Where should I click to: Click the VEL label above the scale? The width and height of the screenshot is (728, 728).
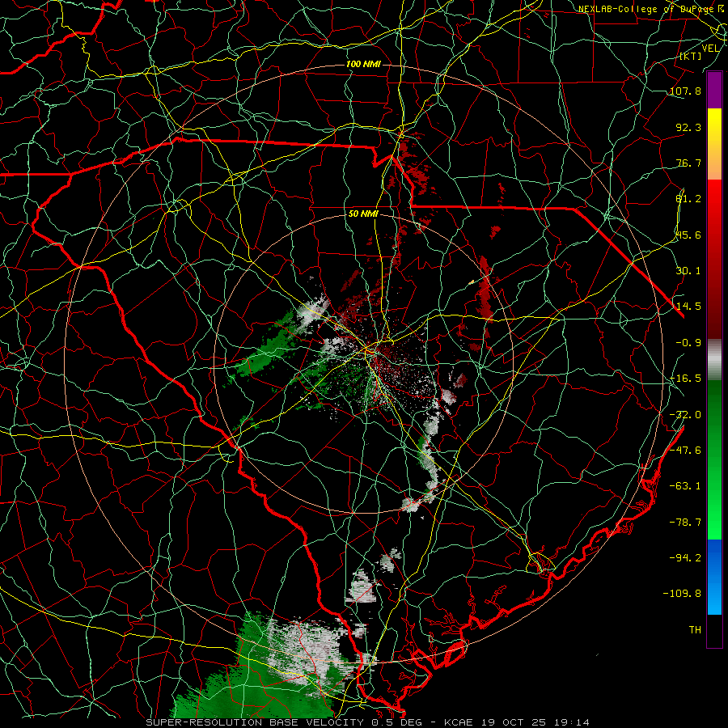711,49
